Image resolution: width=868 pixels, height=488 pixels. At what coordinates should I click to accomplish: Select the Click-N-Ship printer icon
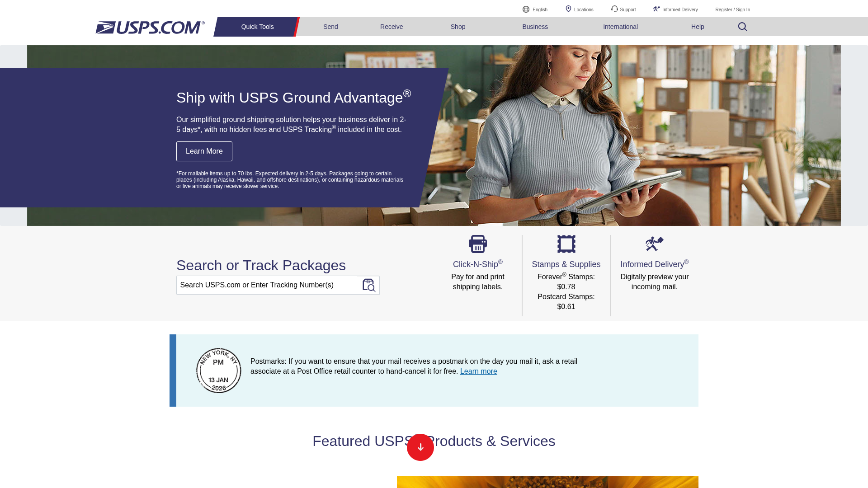coord(477,244)
